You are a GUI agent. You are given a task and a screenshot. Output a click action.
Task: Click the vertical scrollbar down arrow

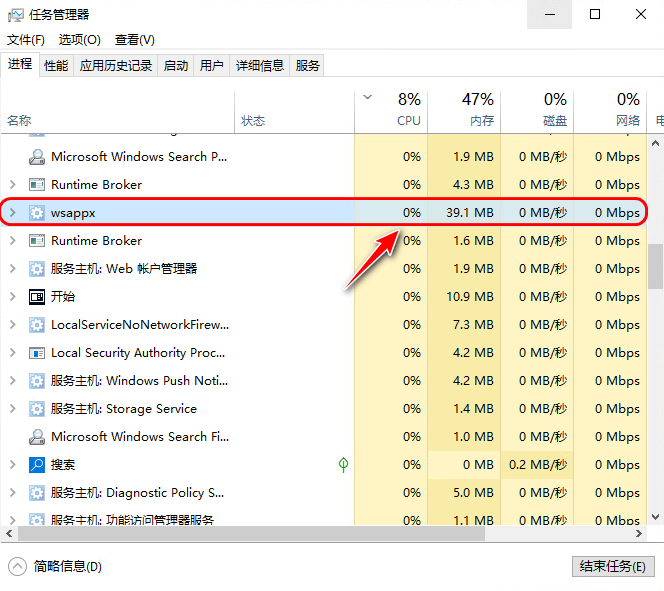tap(656, 517)
